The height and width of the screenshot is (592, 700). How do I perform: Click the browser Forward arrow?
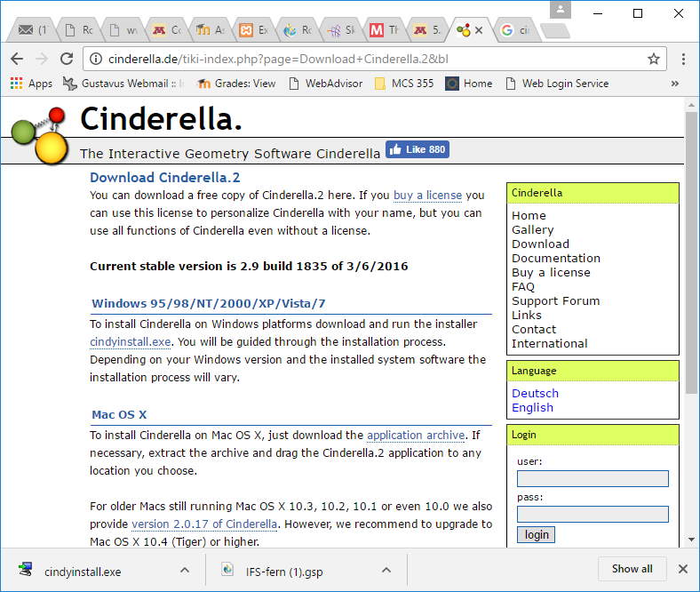coord(42,59)
